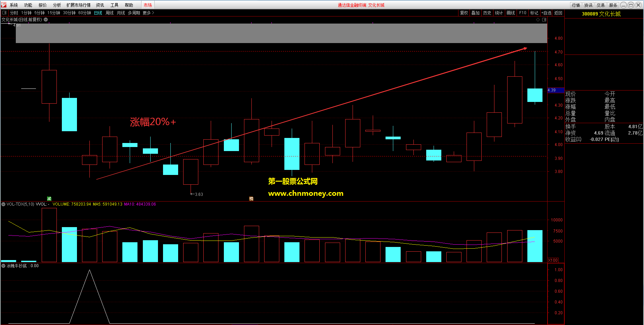Open the 扩展市场行情 menu
The image size is (644, 325).
tap(78, 5)
